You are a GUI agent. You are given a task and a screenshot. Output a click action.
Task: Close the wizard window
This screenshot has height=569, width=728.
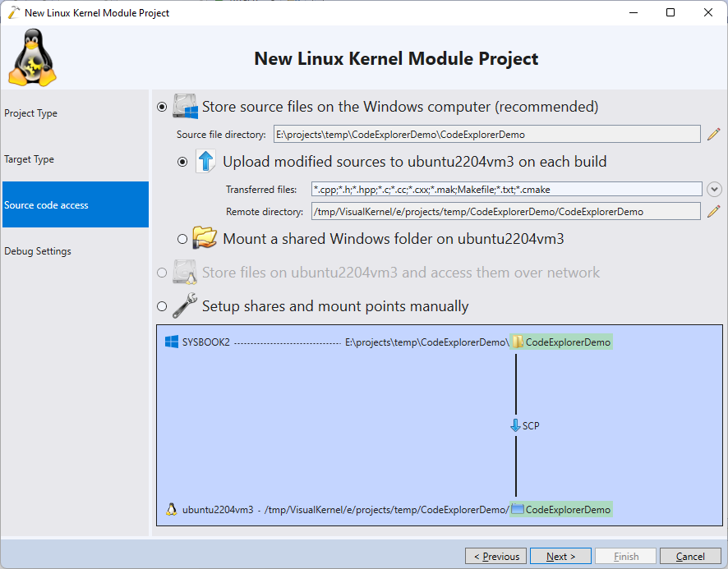point(707,12)
